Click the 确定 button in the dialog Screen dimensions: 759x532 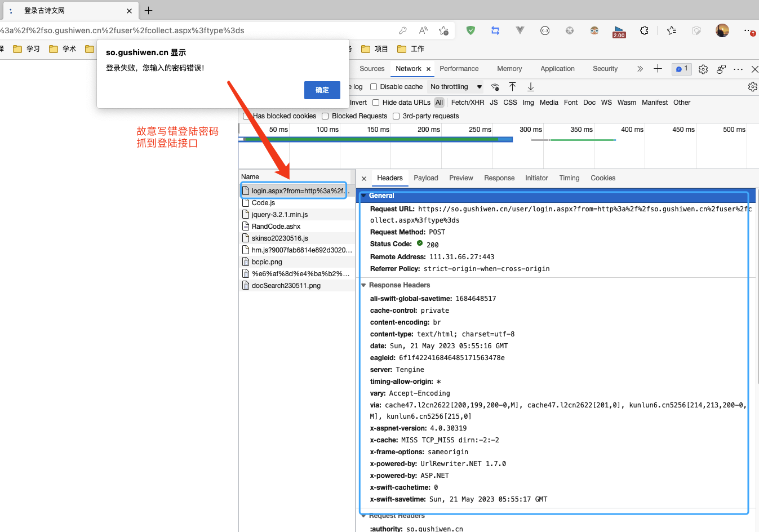[322, 90]
